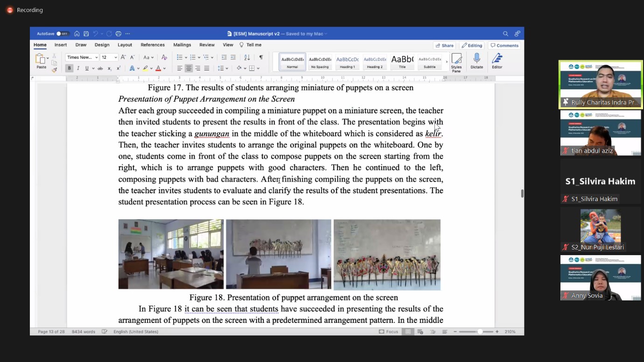Clear all formatting from selection

164,57
